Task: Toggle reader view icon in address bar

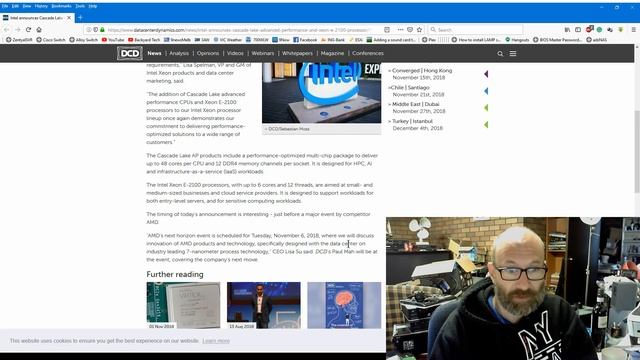Action: tap(387, 30)
